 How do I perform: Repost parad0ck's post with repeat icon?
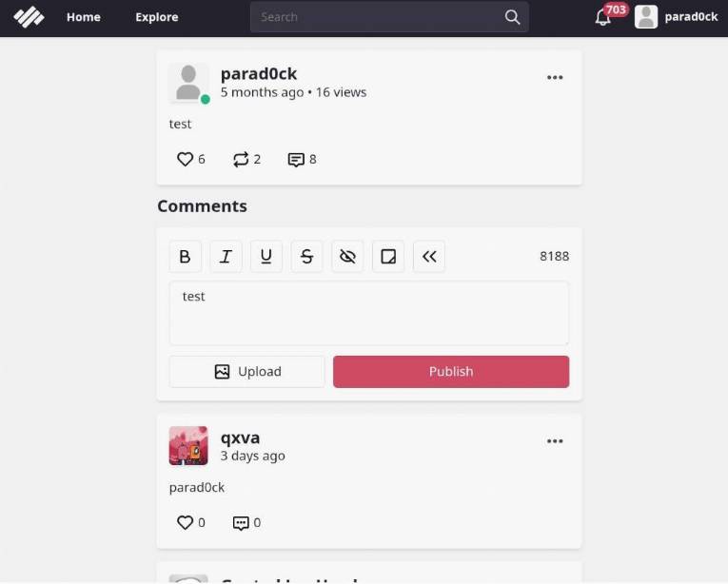coord(241,159)
